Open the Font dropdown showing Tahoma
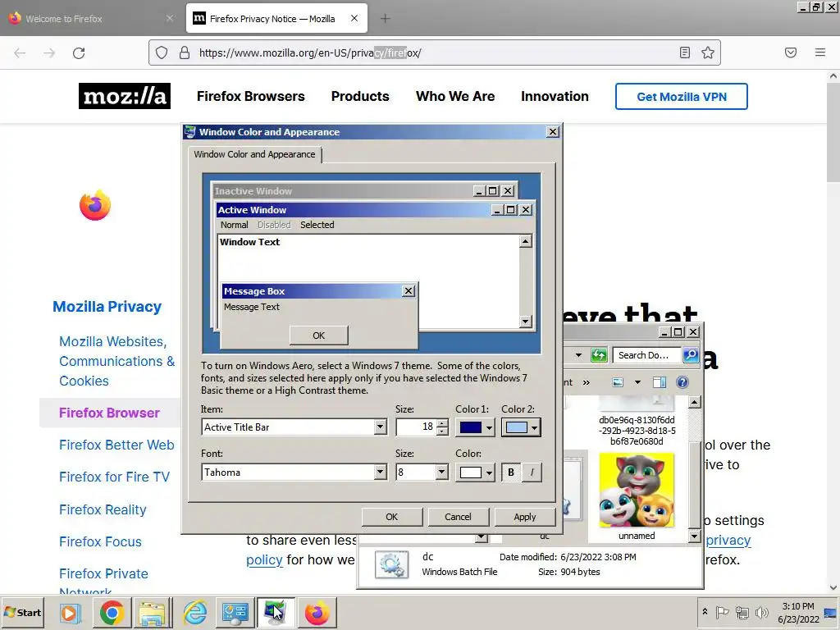The width and height of the screenshot is (840, 630). 294,472
